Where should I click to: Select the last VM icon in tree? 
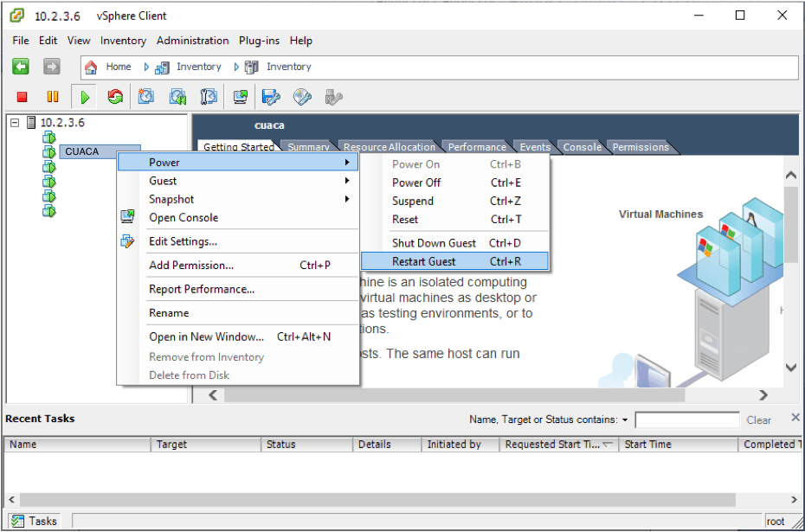(49, 211)
